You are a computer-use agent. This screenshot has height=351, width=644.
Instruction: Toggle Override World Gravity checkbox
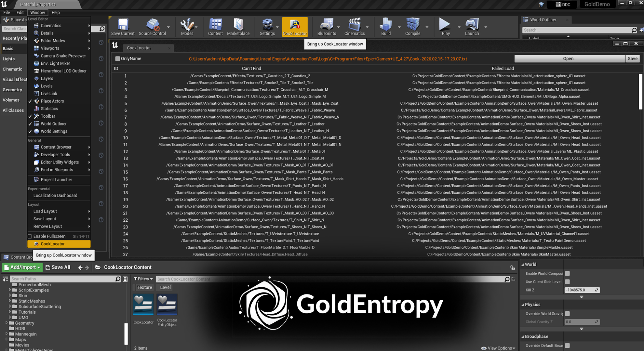(567, 314)
